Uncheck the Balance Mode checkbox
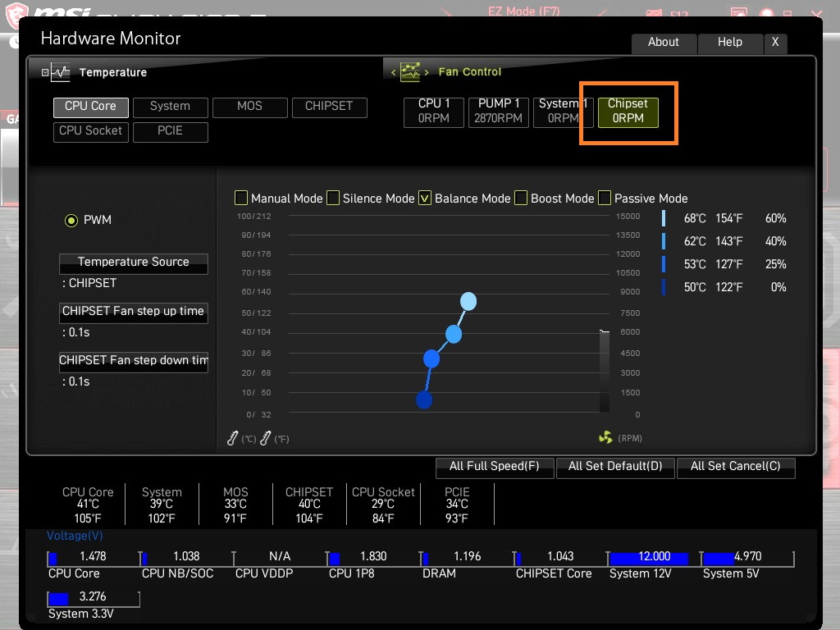This screenshot has width=840, height=630. [425, 198]
